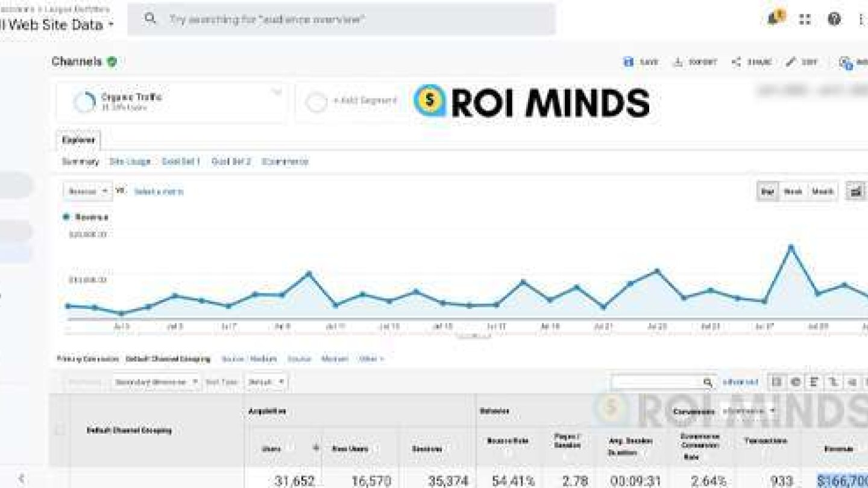The image size is (868, 488).
Task: Open the Secondary dimension dropdown
Action: [156, 382]
